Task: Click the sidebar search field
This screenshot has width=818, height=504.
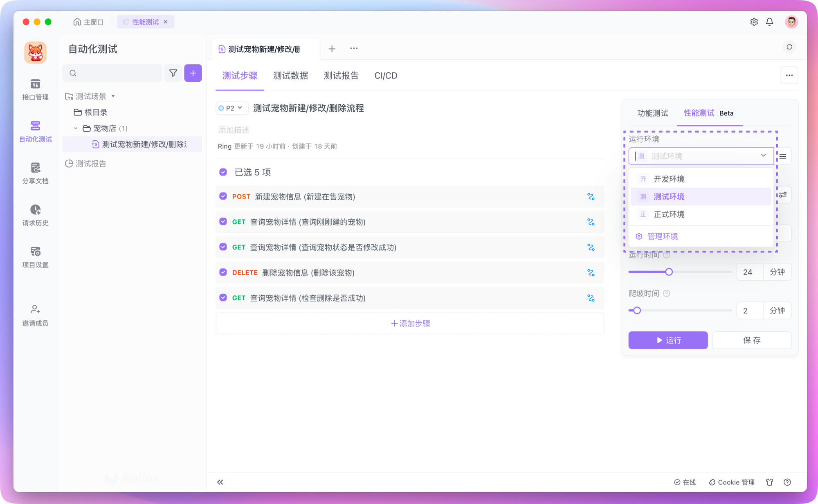Action: point(112,73)
